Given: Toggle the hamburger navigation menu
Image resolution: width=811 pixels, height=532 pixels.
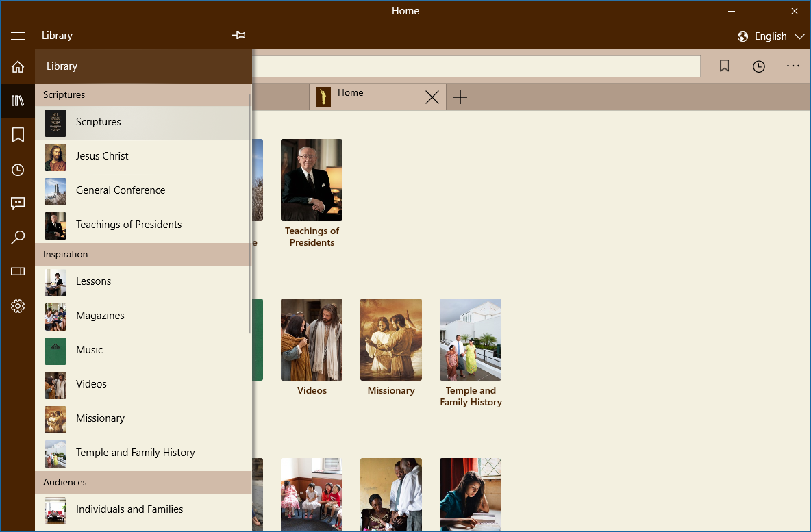Looking at the screenshot, I should click(x=18, y=36).
